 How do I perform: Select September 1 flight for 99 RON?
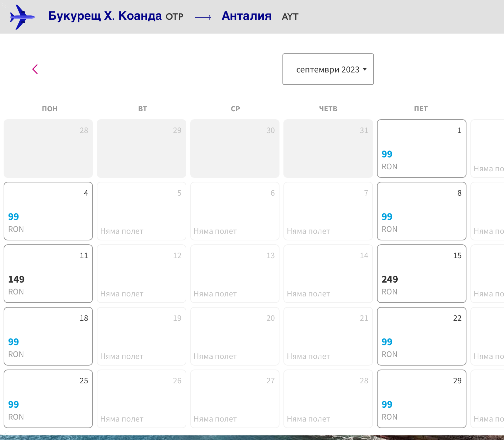(421, 149)
